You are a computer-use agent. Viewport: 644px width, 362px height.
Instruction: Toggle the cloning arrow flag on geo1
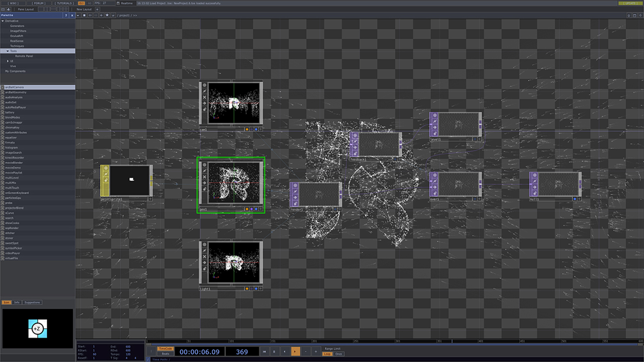tap(204, 183)
